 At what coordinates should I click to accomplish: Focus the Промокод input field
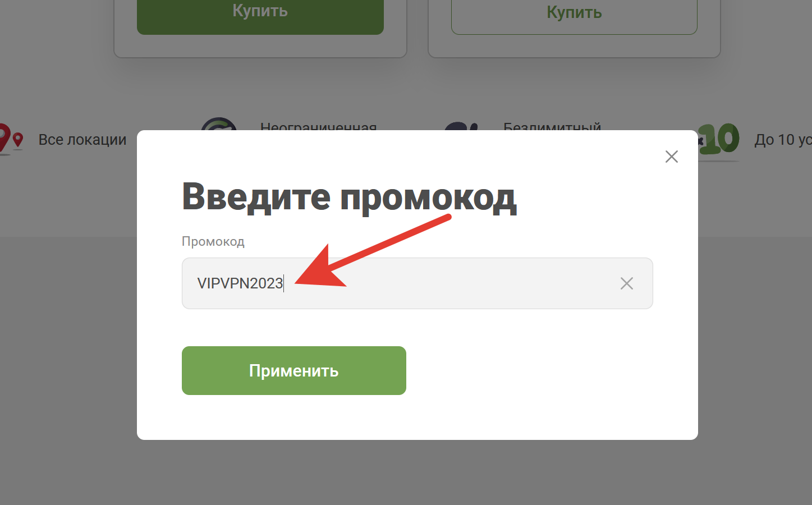(x=417, y=283)
